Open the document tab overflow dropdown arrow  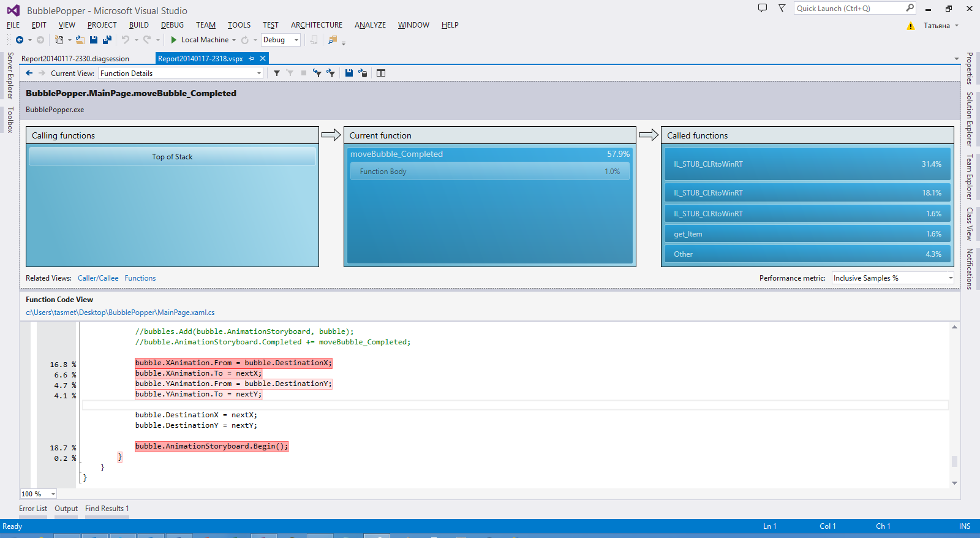957,59
